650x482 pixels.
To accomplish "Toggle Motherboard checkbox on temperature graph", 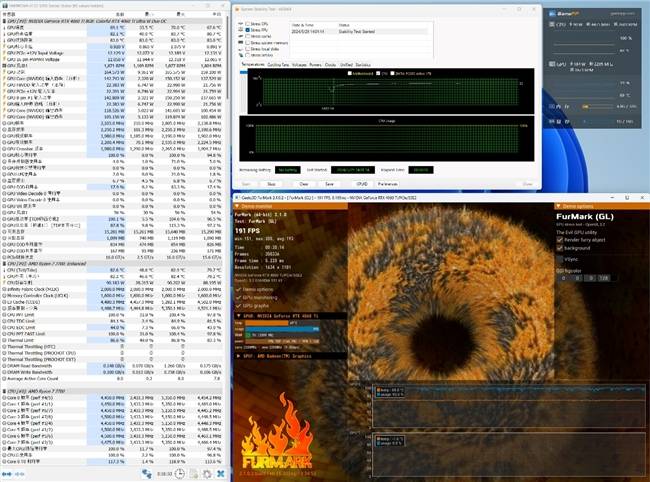I will 349,73.
